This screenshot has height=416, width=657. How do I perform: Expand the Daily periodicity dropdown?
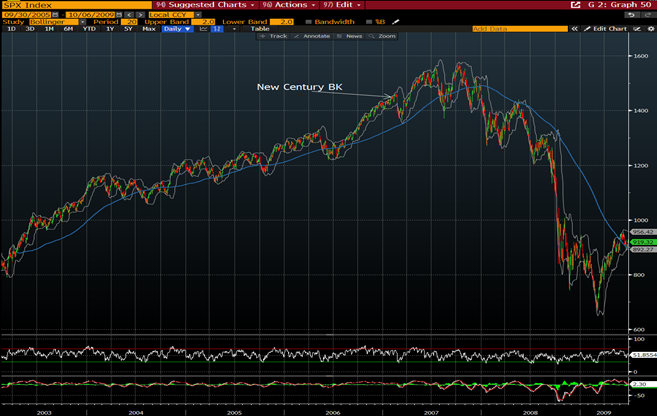tap(176, 29)
